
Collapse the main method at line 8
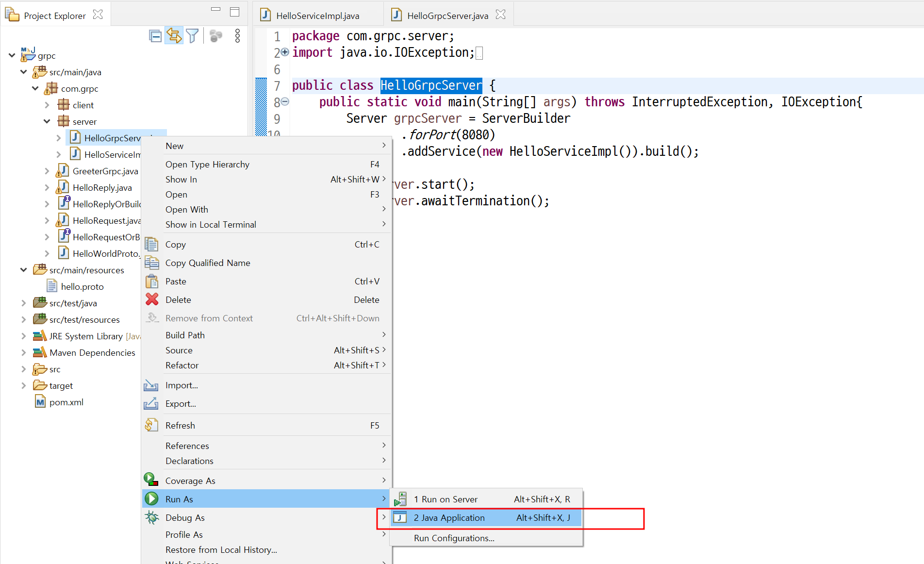[285, 101]
